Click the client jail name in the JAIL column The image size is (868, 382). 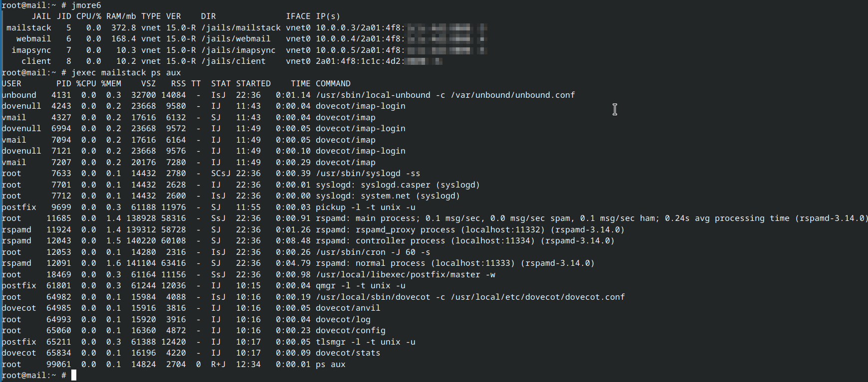pyautogui.click(x=36, y=61)
